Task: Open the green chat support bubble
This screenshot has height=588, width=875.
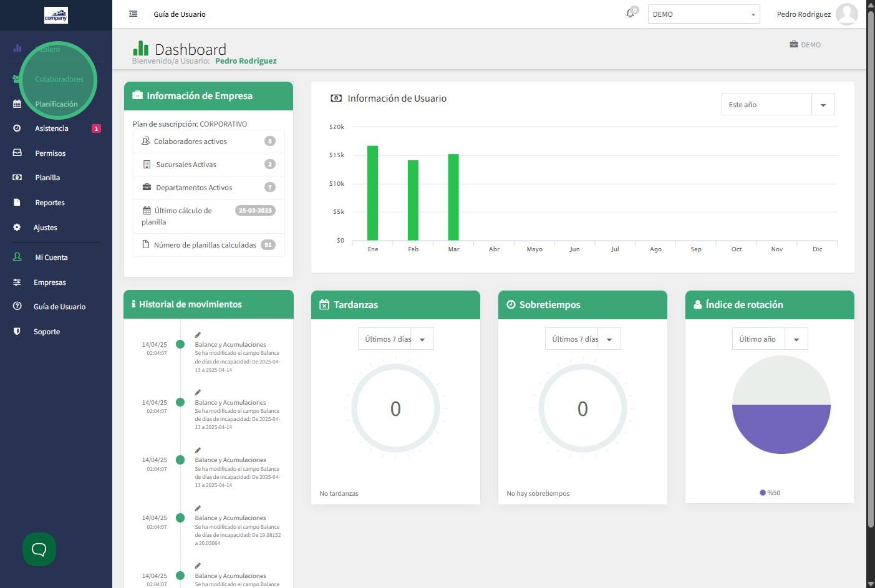Action: click(39, 549)
